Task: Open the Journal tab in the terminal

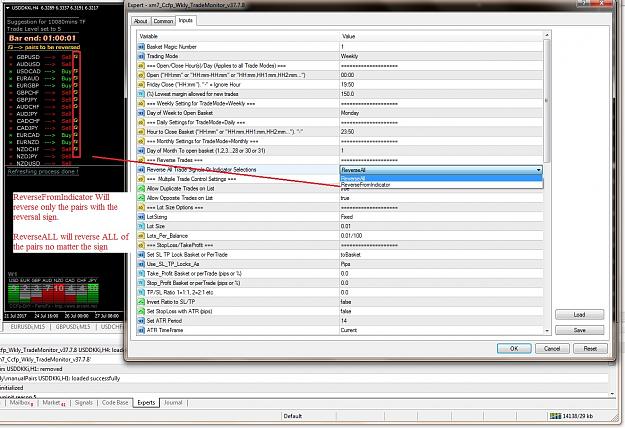Action: click(x=173, y=403)
